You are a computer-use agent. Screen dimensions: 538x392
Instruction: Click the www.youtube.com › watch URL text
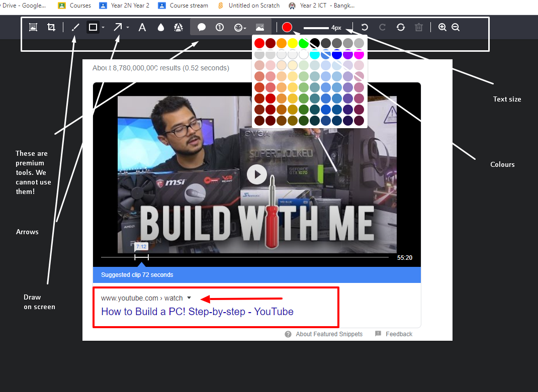coord(142,298)
